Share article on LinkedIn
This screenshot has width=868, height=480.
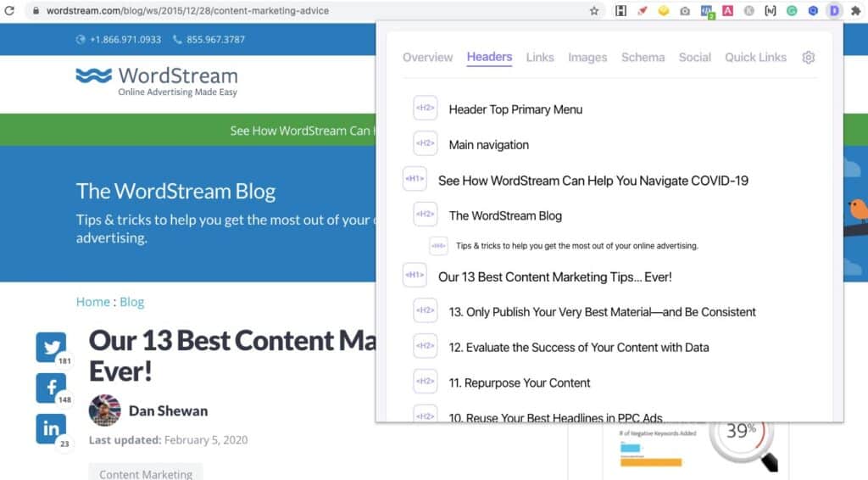pyautogui.click(x=51, y=428)
